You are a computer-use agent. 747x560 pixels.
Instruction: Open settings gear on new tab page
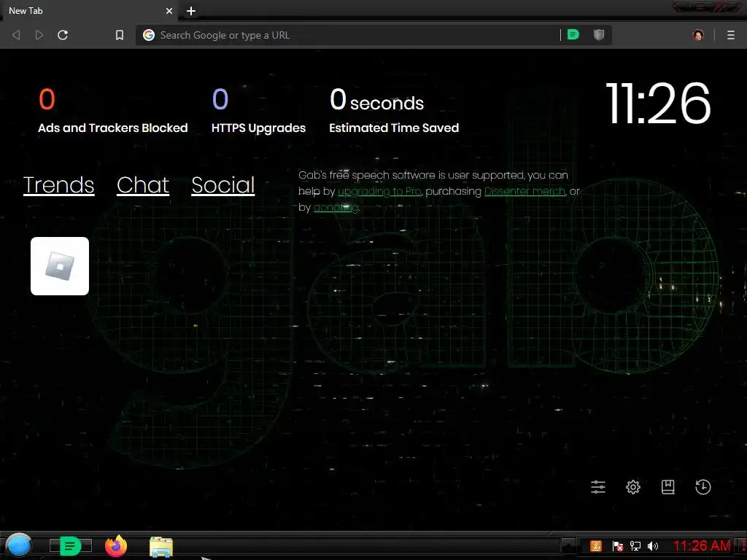pos(633,486)
